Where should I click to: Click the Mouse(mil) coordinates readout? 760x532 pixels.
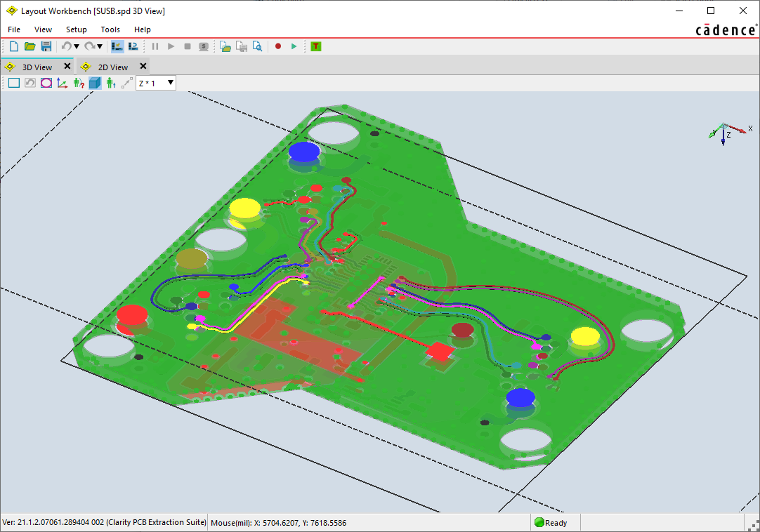click(279, 523)
